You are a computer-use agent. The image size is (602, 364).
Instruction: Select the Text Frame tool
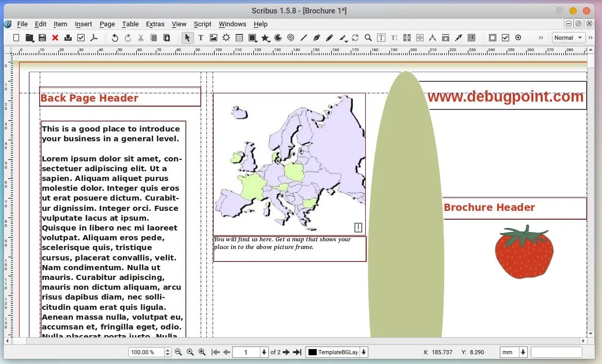pyautogui.click(x=201, y=38)
